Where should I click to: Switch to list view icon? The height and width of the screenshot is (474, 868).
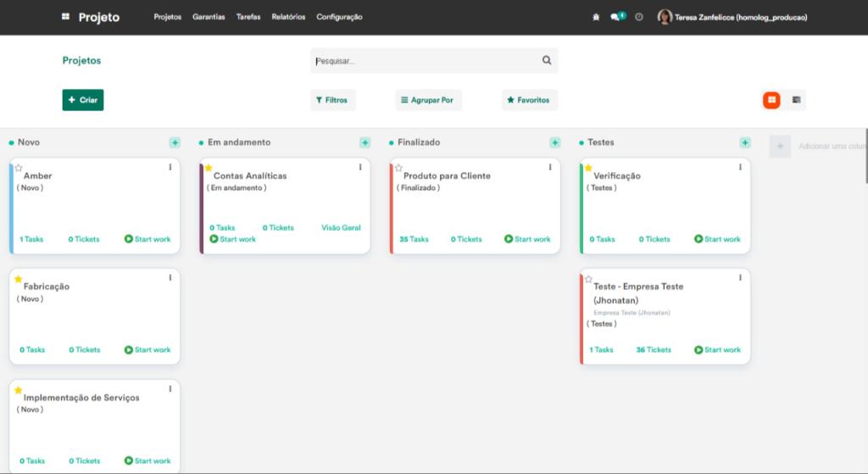796,100
